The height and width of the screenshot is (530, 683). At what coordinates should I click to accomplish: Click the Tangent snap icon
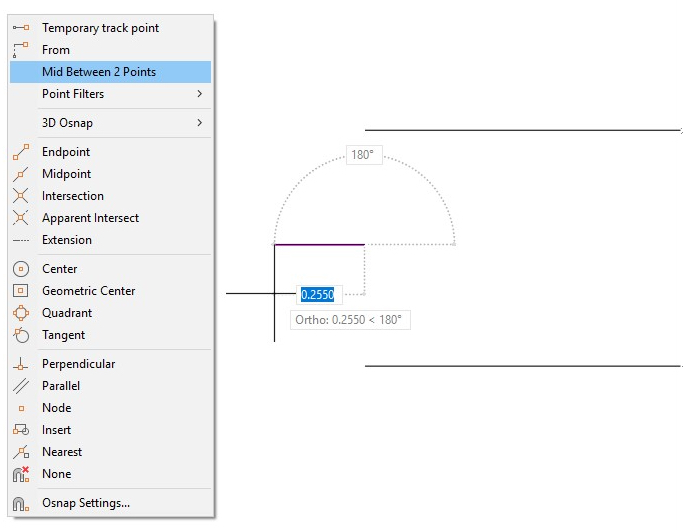tap(21, 335)
